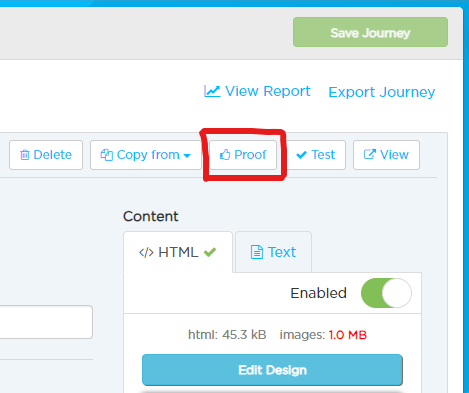Click the document icon on Text tab
This screenshot has height=393, width=469.
pos(257,252)
